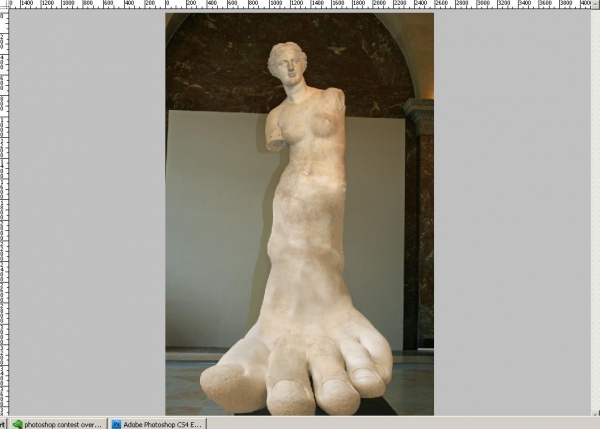
Task: Click the vertical ruler beside the canvas
Action: pos(4,212)
